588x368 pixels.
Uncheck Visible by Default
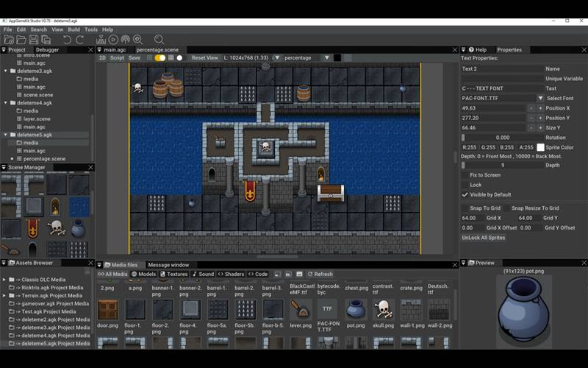[x=465, y=195]
